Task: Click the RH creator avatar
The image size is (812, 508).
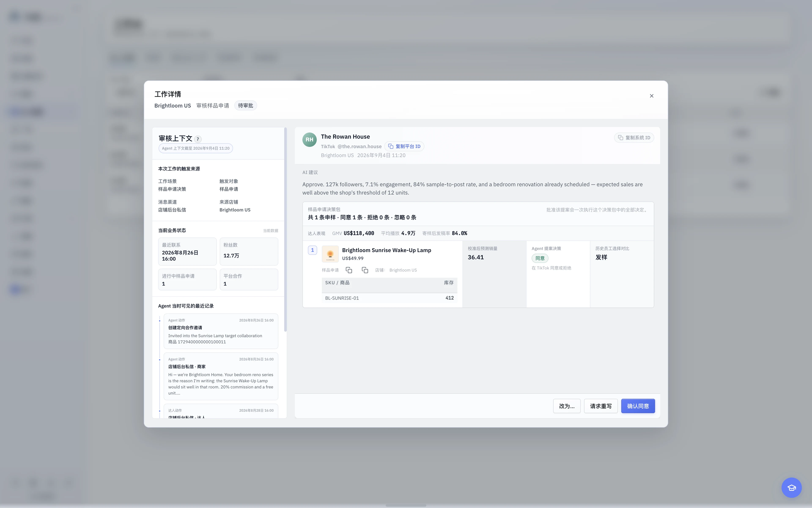Action: click(x=309, y=140)
